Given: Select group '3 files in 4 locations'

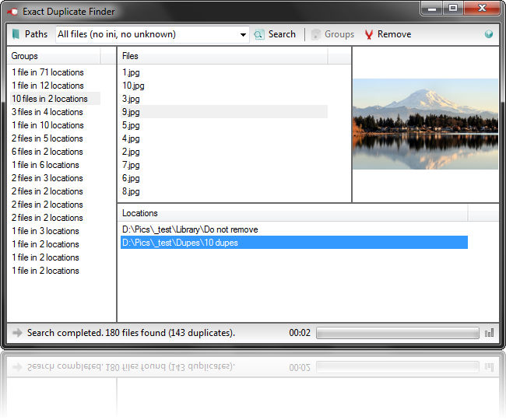Looking at the screenshot, I should [47, 112].
